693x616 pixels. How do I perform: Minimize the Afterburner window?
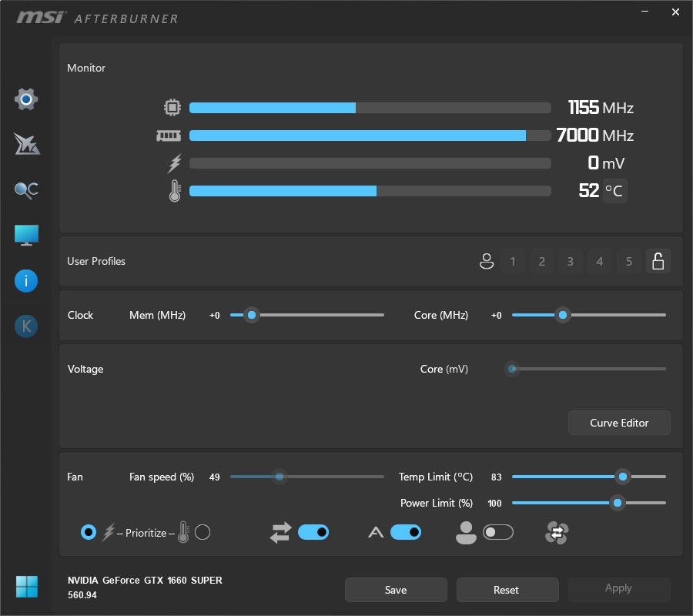tap(644, 12)
